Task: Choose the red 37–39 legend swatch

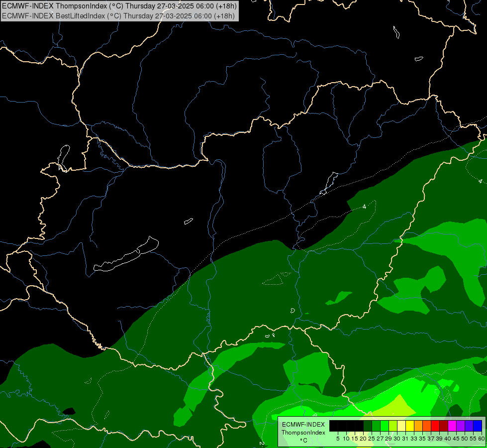Action: click(435, 426)
